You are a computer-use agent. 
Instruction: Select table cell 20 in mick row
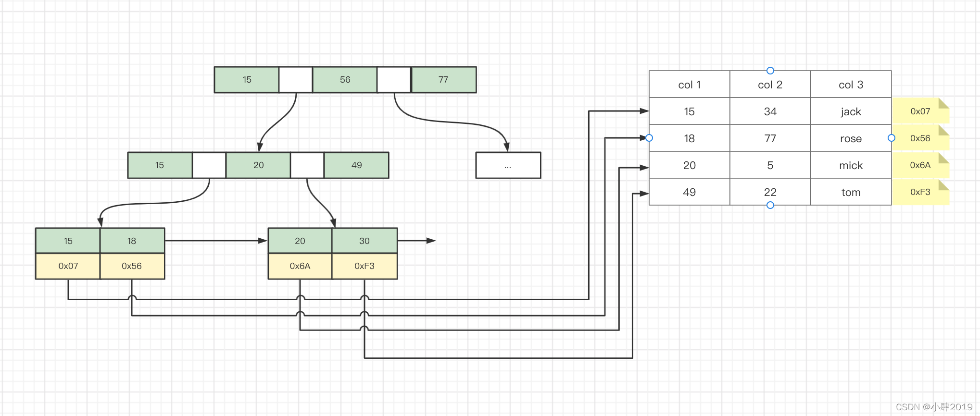pos(690,165)
